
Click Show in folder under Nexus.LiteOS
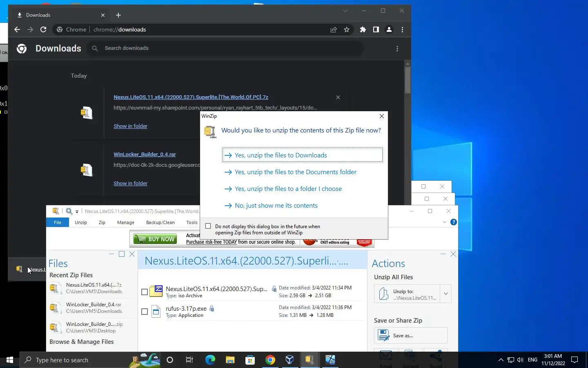point(130,126)
